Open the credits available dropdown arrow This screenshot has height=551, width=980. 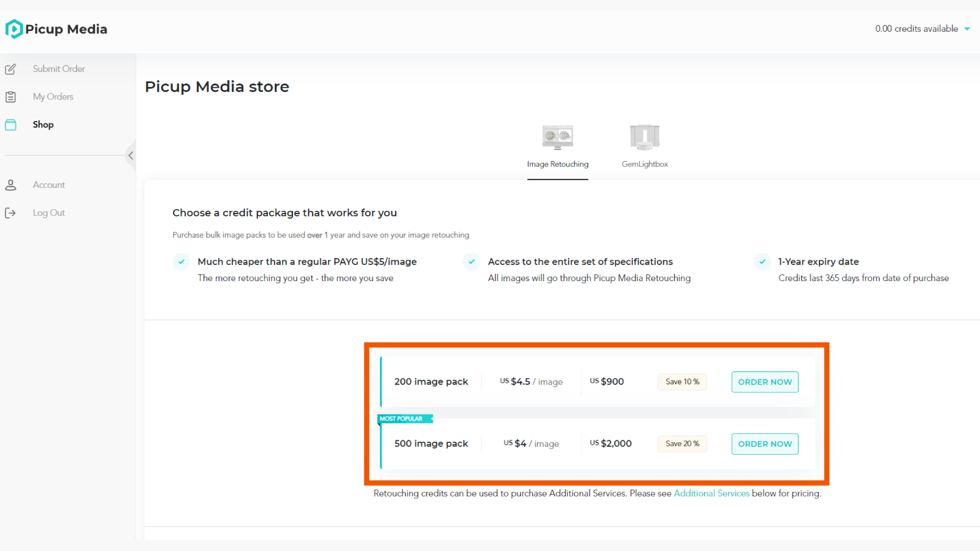click(967, 29)
